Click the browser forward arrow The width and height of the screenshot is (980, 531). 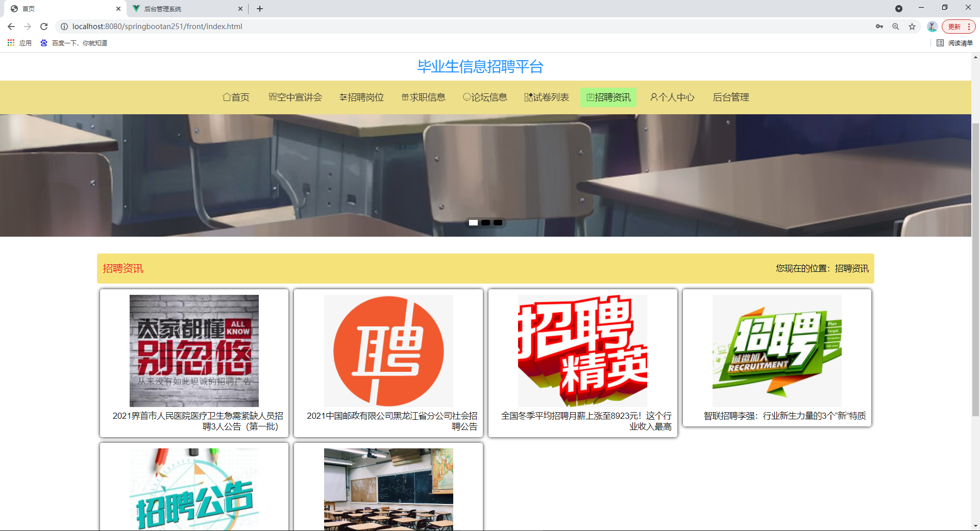coord(28,27)
